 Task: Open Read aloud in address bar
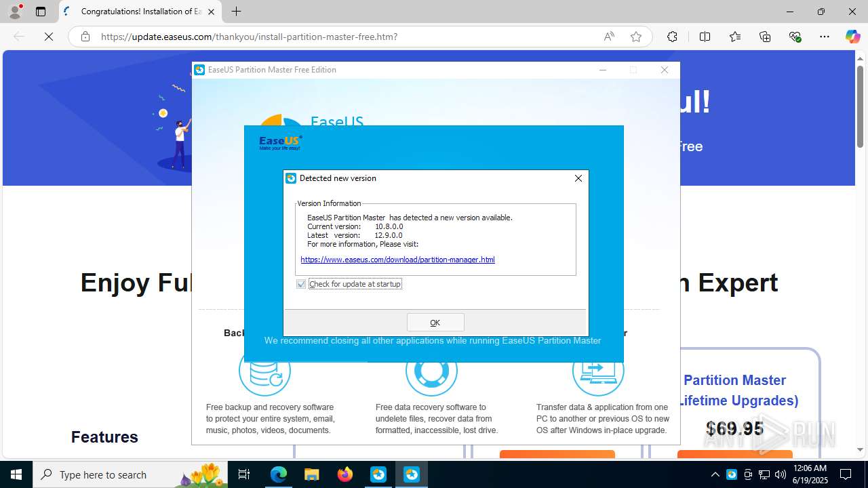[x=609, y=37]
